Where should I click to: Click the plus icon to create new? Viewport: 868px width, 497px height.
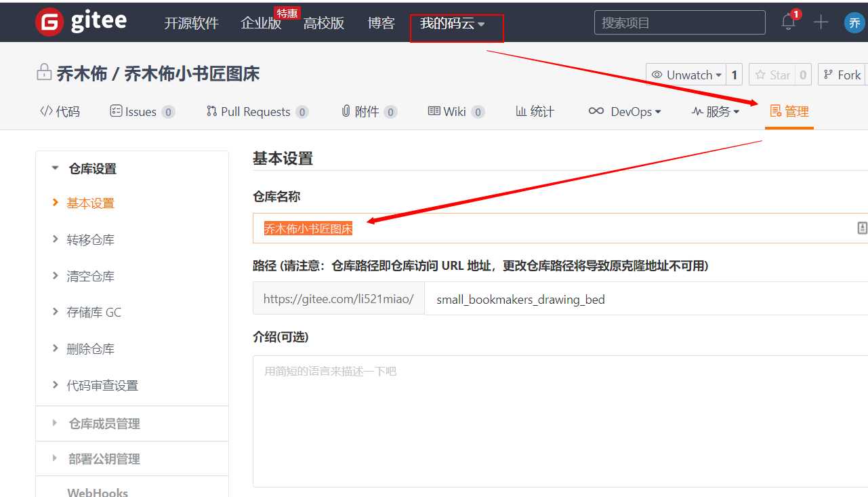point(821,22)
